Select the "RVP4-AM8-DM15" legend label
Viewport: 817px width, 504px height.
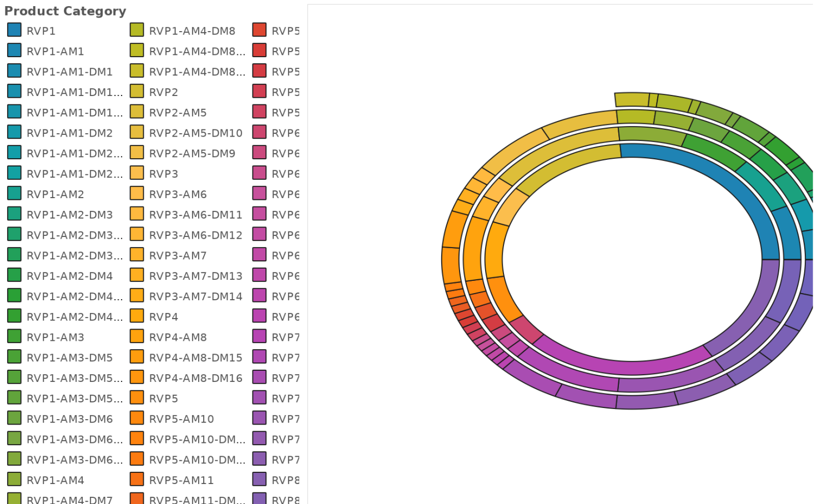[196, 357]
